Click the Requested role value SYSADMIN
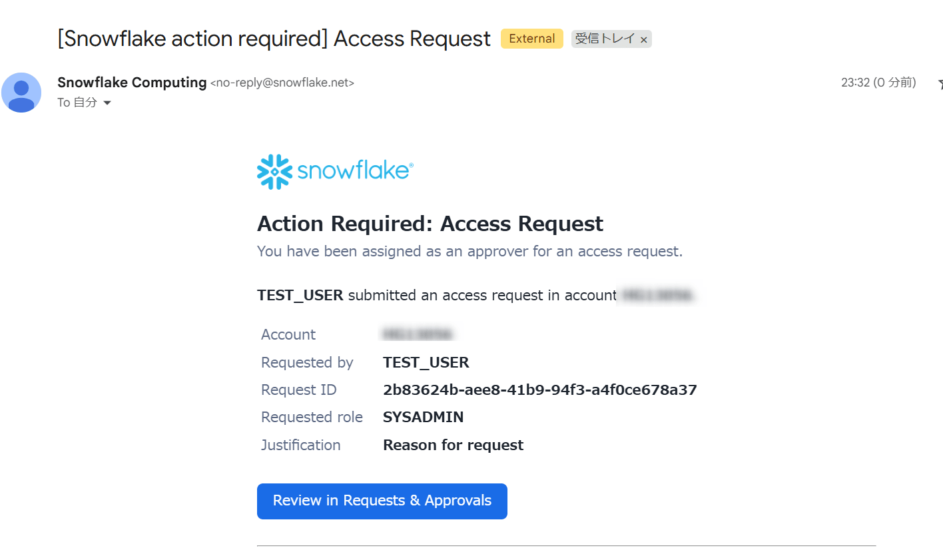The width and height of the screenshot is (943, 560). click(424, 417)
